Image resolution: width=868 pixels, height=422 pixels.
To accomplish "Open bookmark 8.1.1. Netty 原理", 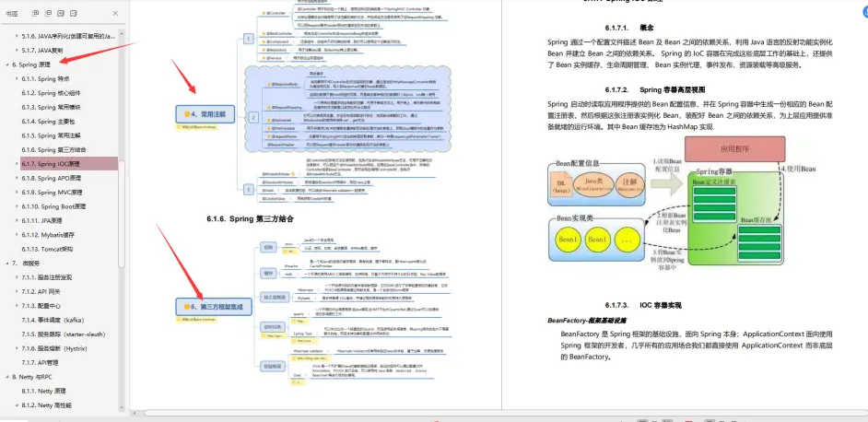I will point(43,391).
